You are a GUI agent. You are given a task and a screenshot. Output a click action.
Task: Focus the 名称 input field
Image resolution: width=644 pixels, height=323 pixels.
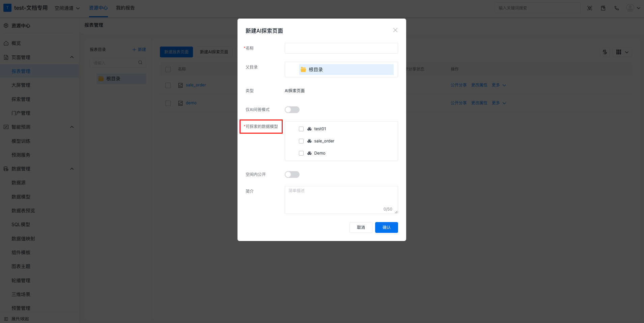(x=341, y=48)
